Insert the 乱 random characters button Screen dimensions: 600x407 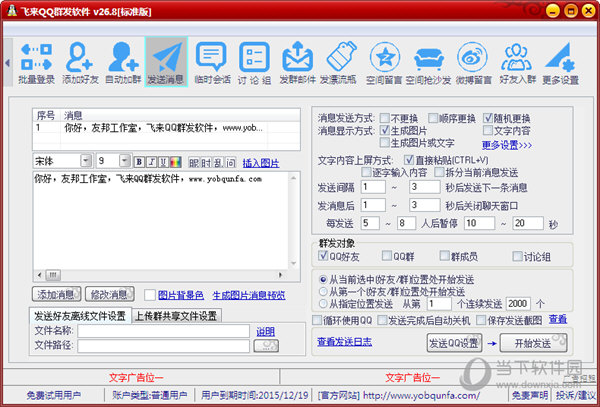(218, 163)
